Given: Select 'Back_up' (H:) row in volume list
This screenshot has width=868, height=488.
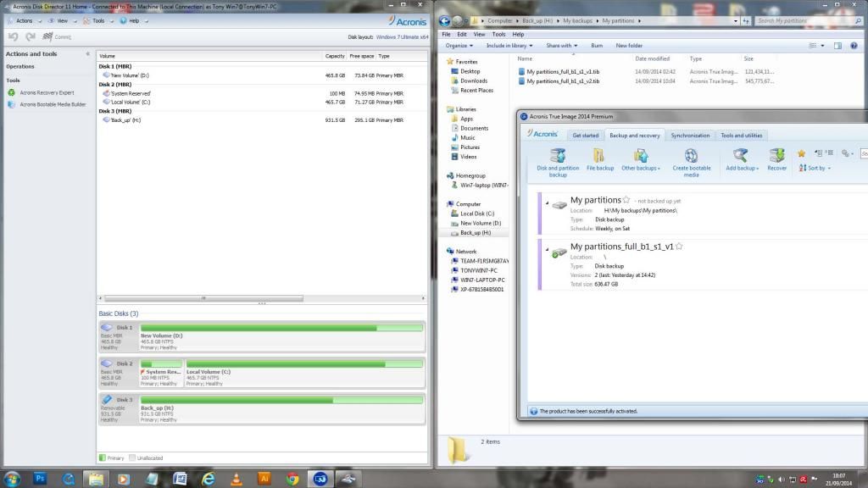Looking at the screenshot, I should click(x=262, y=120).
